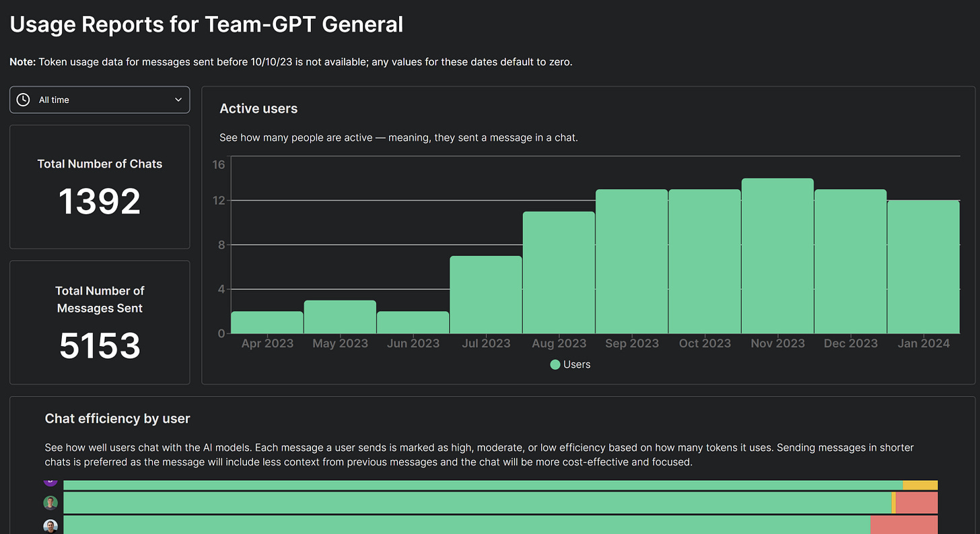Click the 'See how many people are active' description

(399, 137)
